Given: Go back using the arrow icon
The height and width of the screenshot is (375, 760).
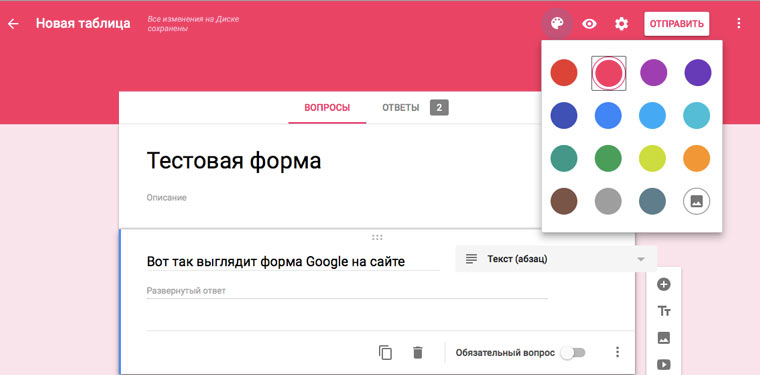Looking at the screenshot, I should point(13,24).
